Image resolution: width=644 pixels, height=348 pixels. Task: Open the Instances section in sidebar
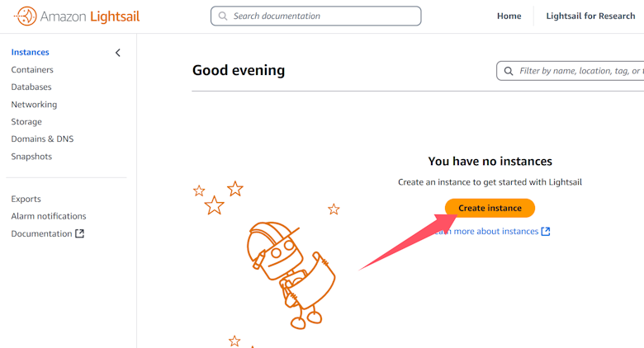(x=30, y=53)
